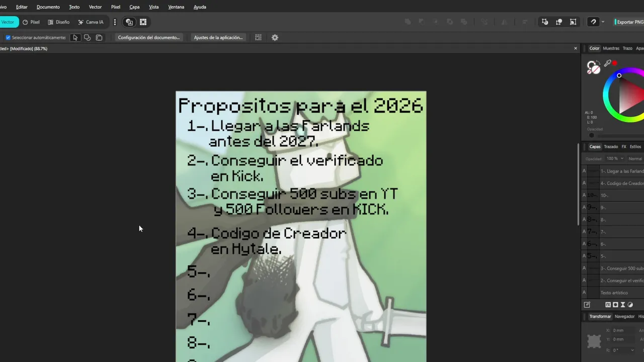Image resolution: width=644 pixels, height=362 pixels.
Task: Select the arrow auto-select mode icon
Action: (x=75, y=38)
